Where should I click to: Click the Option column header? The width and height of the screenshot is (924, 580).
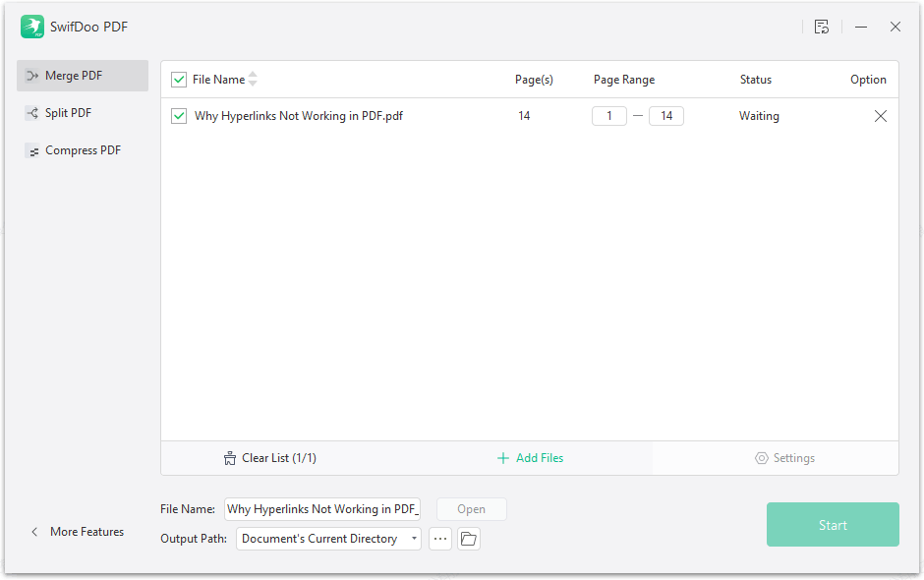[x=868, y=80]
